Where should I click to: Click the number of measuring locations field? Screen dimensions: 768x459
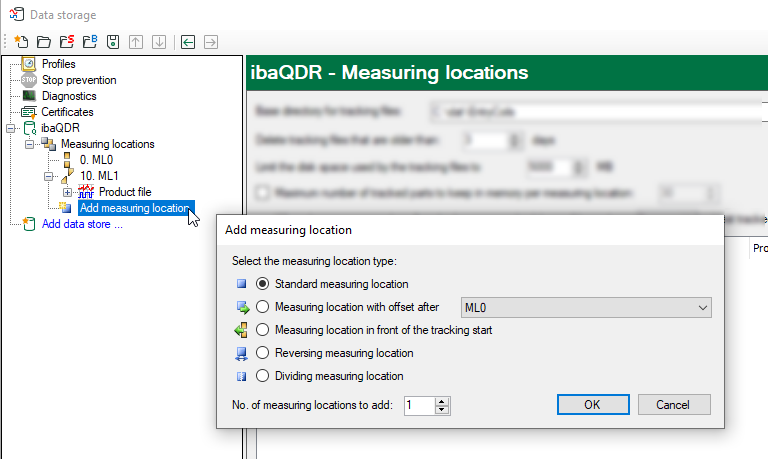click(419, 406)
